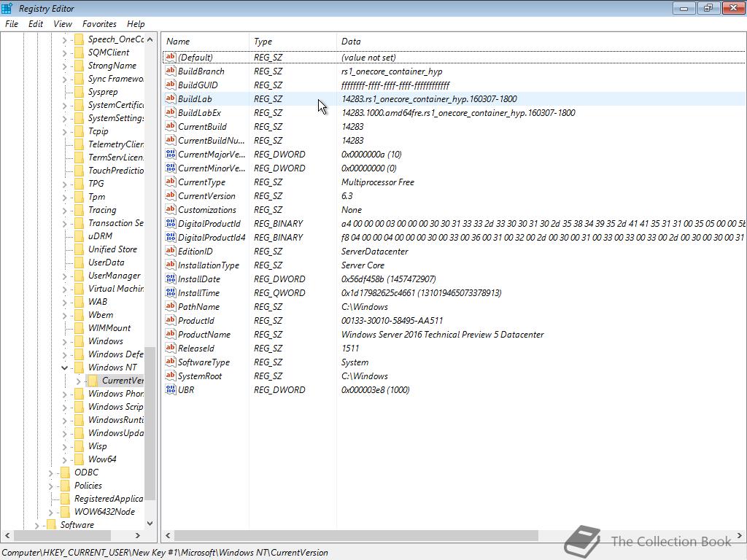
Task: Click the CurrentVersion string value icon
Action: pos(170,195)
